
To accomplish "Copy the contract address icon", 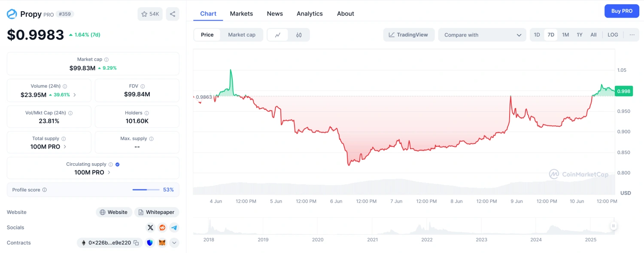I will pyautogui.click(x=136, y=243).
